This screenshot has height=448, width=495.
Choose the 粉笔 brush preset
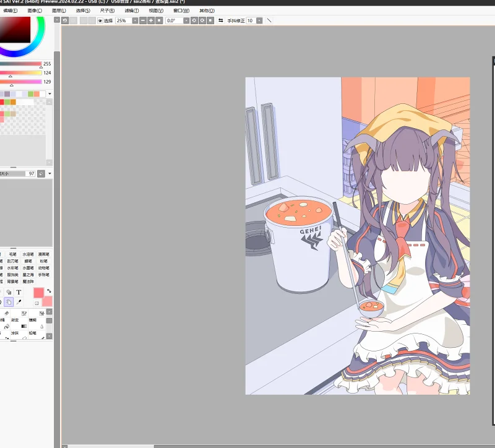click(x=43, y=261)
